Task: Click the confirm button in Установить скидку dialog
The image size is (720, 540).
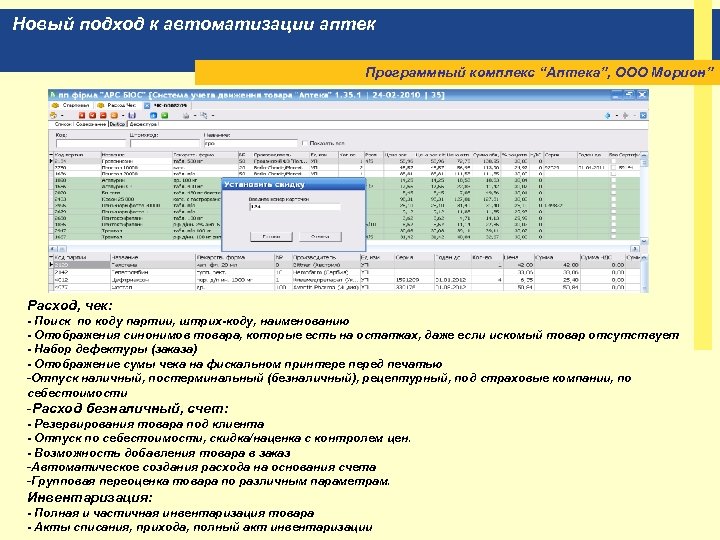Action: 271,236
